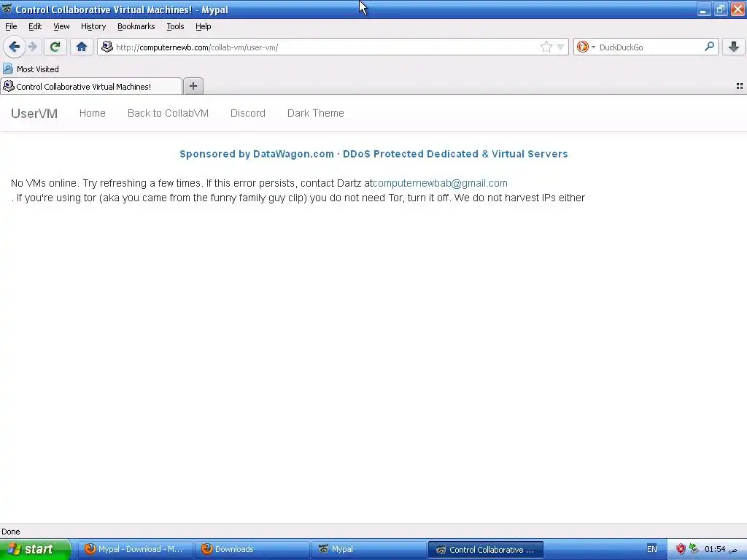Minimize the Mypal browser window
The image size is (747, 560).
[x=704, y=9]
